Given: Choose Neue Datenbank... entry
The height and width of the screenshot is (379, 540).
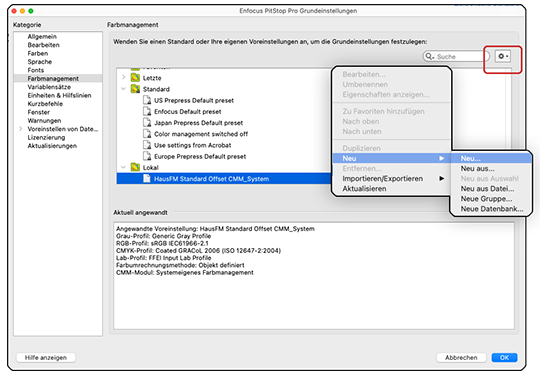Looking at the screenshot, I should (x=491, y=209).
